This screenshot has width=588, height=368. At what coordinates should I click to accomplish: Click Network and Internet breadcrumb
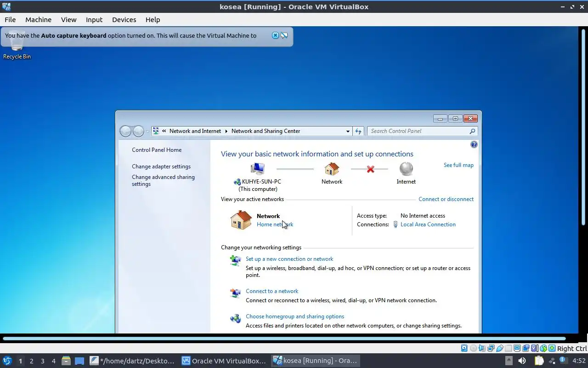[195, 131]
